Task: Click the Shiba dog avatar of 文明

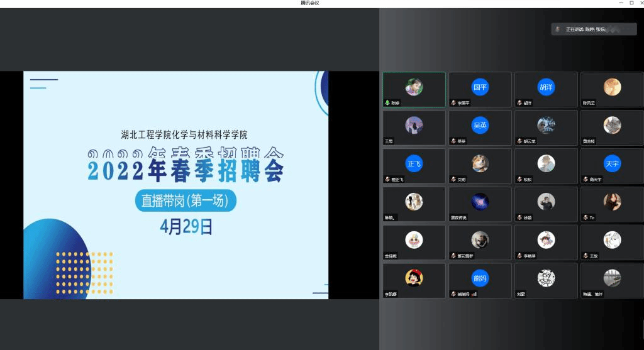Action: 480,164
